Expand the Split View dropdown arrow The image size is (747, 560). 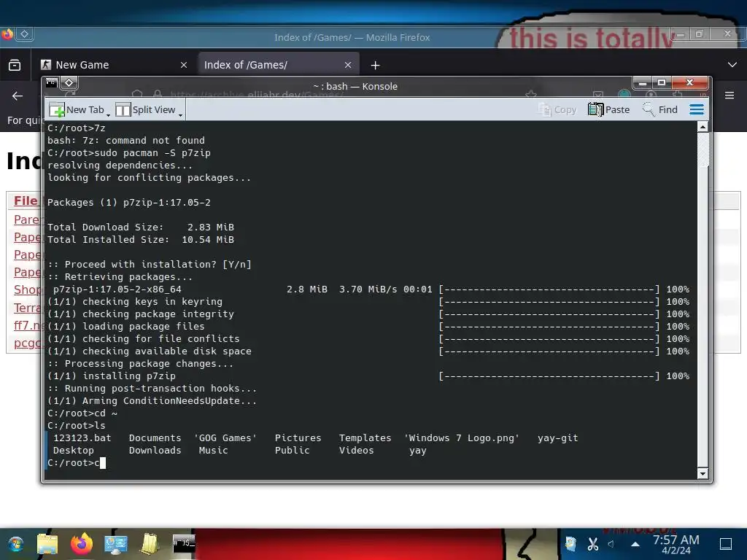tap(181, 114)
